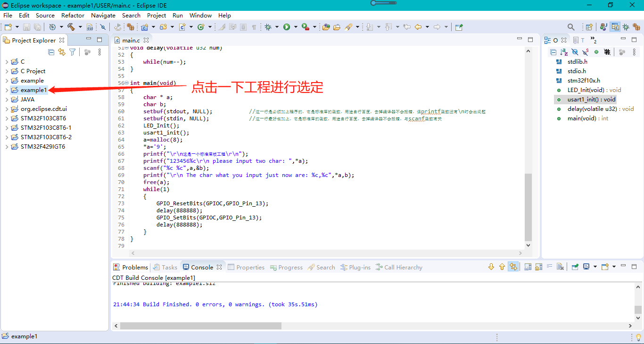This screenshot has width=644, height=344.
Task: Close the Console view tab
Action: pos(219,267)
